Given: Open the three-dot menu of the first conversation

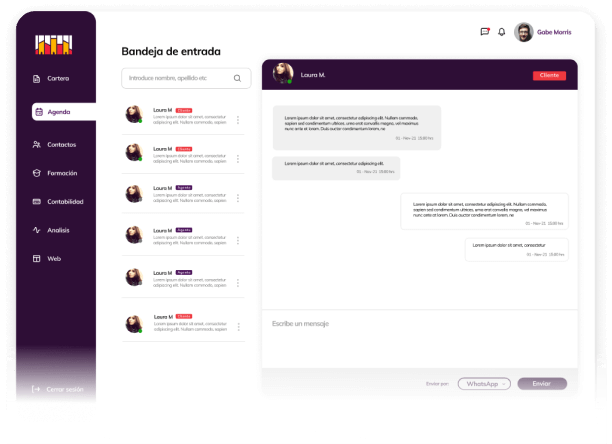Looking at the screenshot, I should 238,119.
